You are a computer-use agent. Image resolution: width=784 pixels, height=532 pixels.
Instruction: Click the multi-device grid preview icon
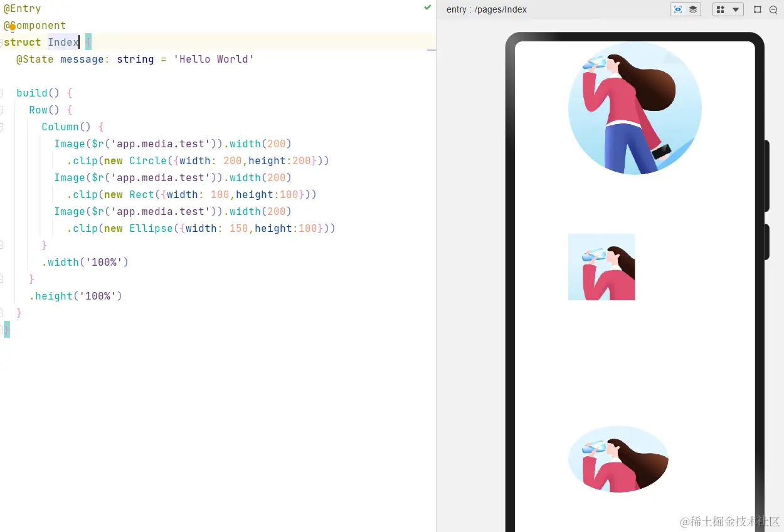click(x=721, y=9)
